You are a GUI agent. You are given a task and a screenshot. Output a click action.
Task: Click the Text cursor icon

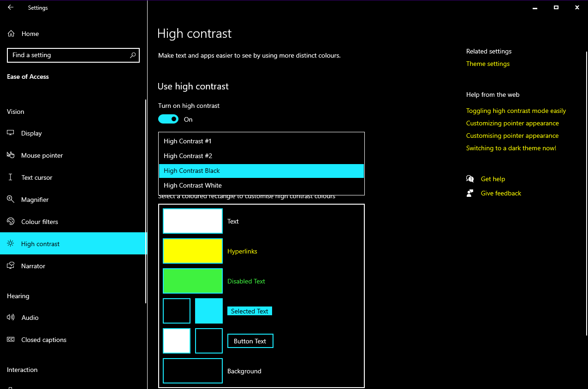click(x=11, y=177)
